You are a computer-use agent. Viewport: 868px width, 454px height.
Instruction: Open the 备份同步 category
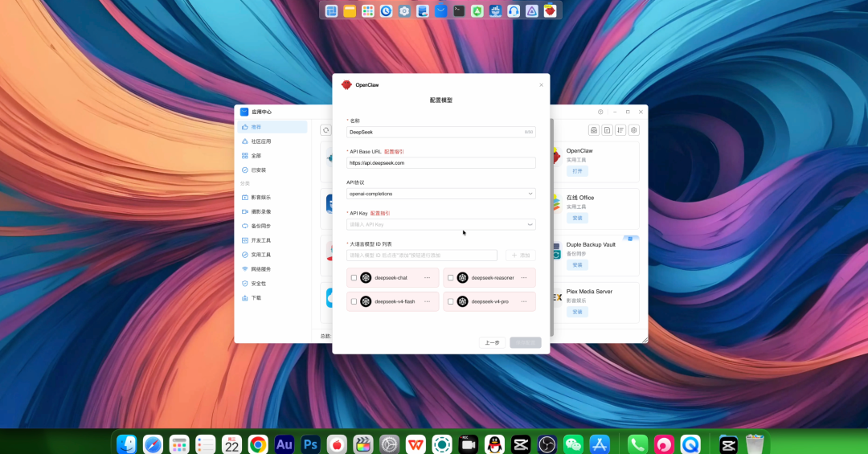tap(272, 227)
